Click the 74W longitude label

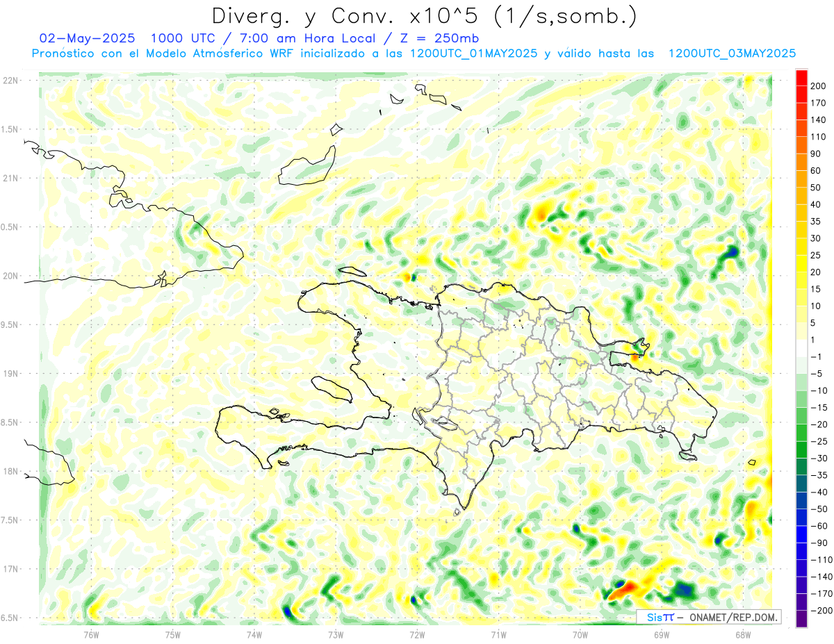pyautogui.click(x=254, y=634)
